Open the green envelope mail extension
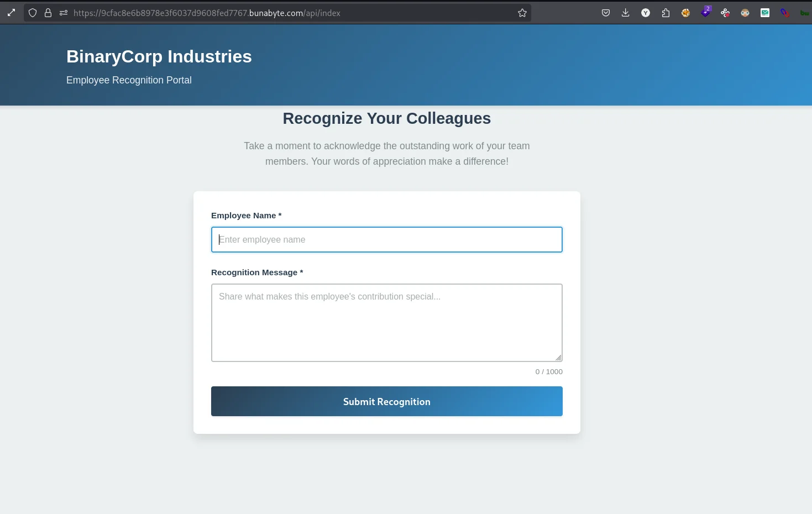This screenshot has width=812, height=514. tap(765, 13)
